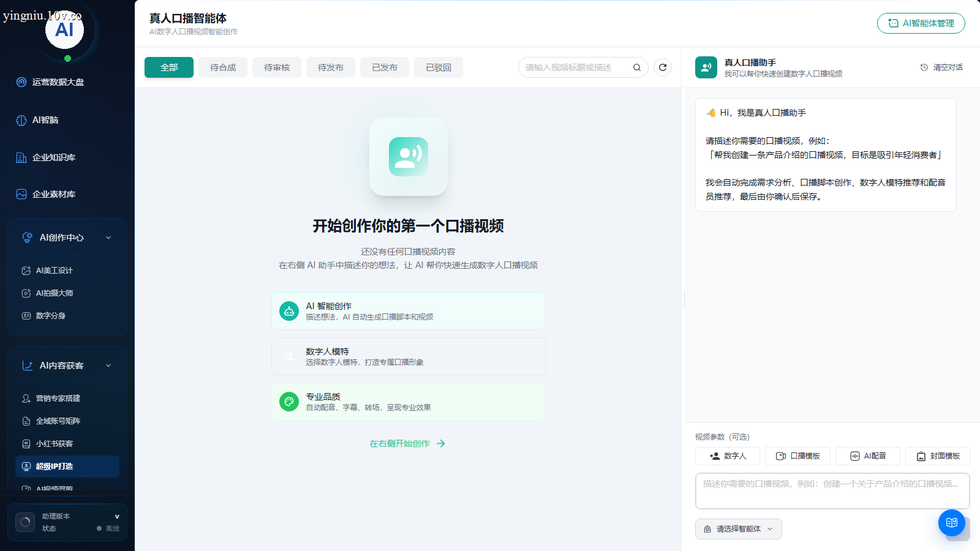Image resolution: width=980 pixels, height=551 pixels.
Task: Click the assistant status circle icon
Action: 25,522
